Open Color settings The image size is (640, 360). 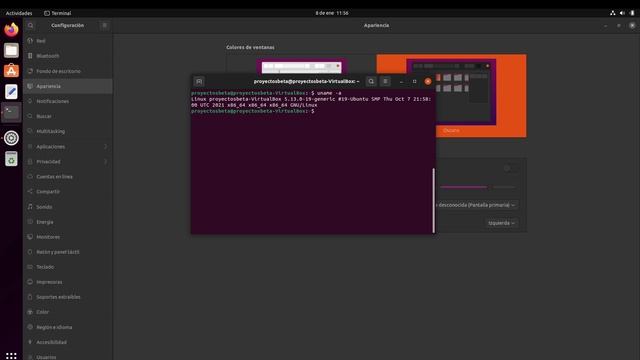tap(68, 312)
